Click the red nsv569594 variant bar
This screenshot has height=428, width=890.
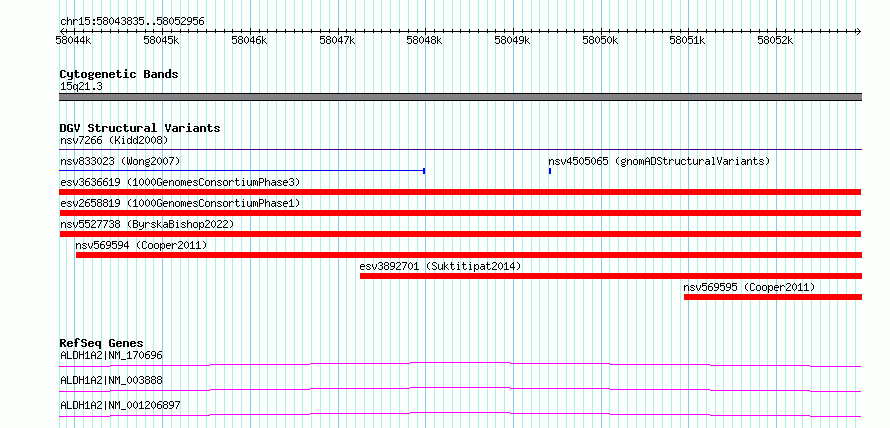469,255
